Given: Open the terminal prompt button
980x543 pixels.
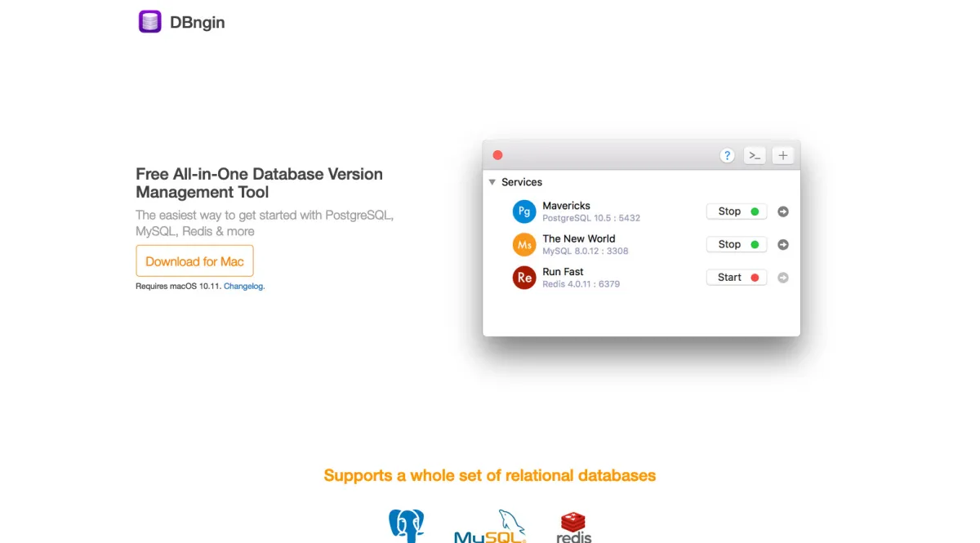Looking at the screenshot, I should 755,155.
